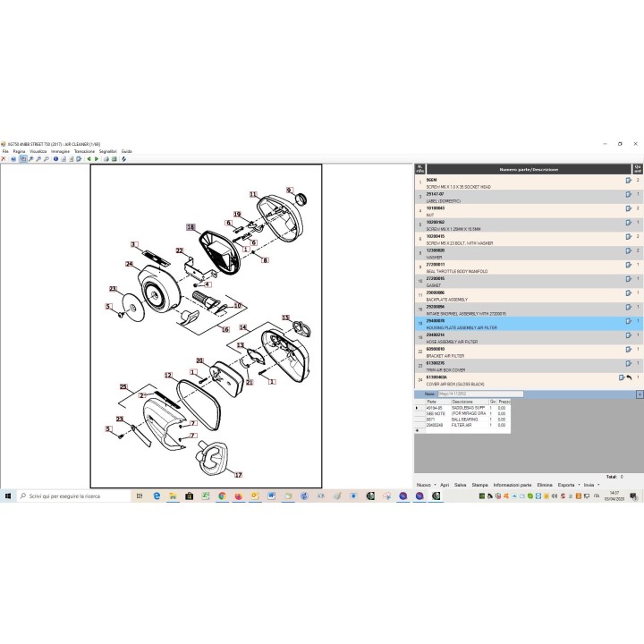Image resolution: width=644 pixels, height=644 pixels.
Task: Click add icon for TRIM AIR BOX COVER row
Action: pos(629,363)
